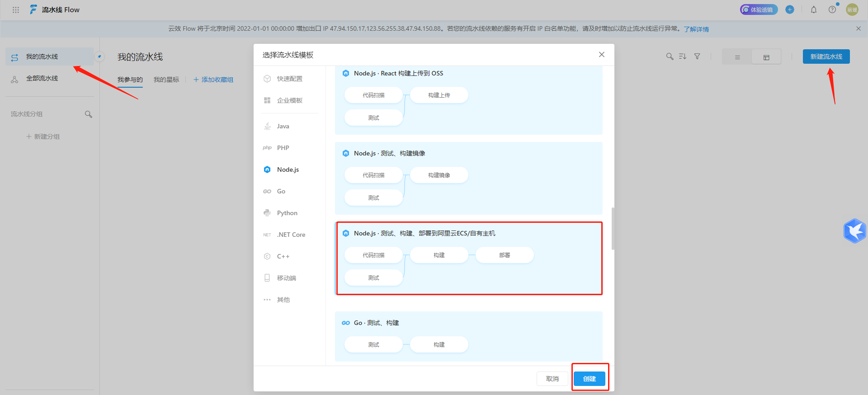Click the 取消 button
Screen dimensions: 868x395
pos(552,379)
